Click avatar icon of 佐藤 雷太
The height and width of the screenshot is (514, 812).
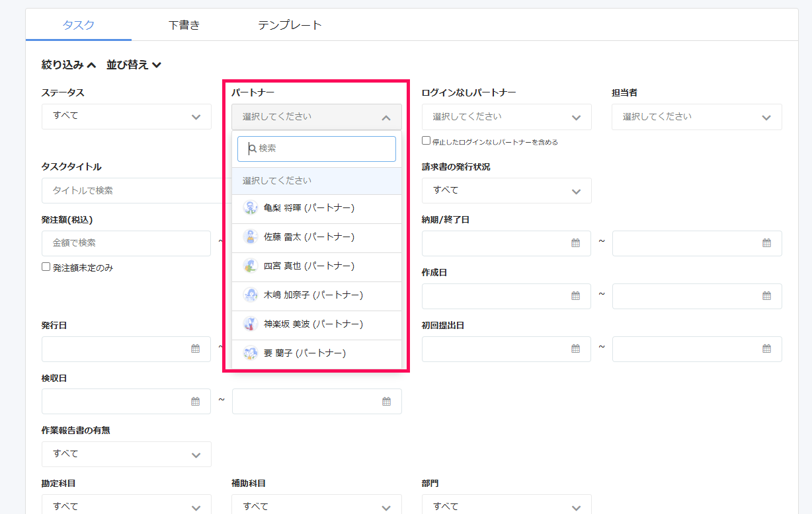(x=250, y=237)
